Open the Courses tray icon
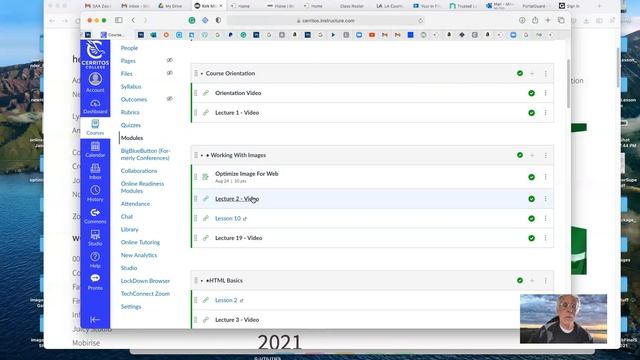The width and height of the screenshot is (640, 360). tap(95, 127)
